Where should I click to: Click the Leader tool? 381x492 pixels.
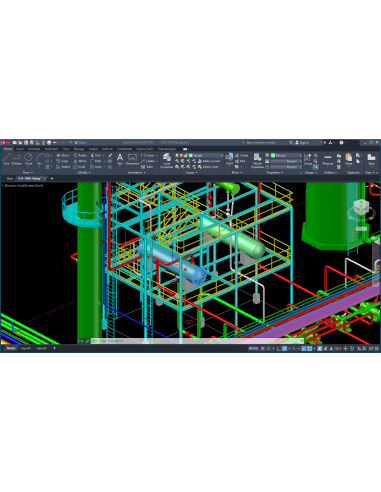tap(148, 161)
